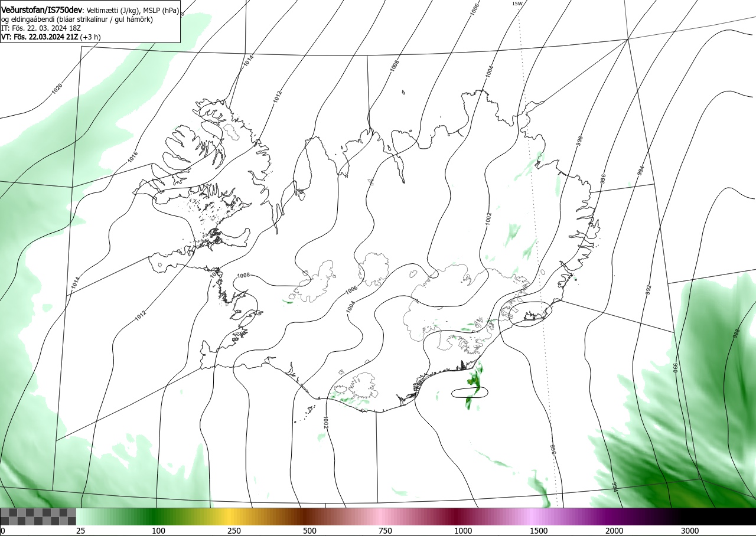Click the 500 value on the color scale
Image resolution: width=756 pixels, height=536 pixels.
click(310, 531)
